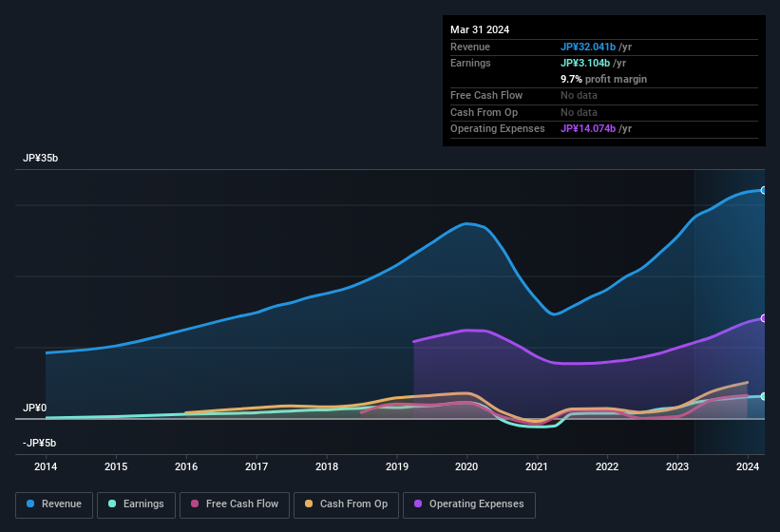Click the Mar 31 2024 tooltip date header
The width and height of the screenshot is (780, 532).
click(x=480, y=29)
